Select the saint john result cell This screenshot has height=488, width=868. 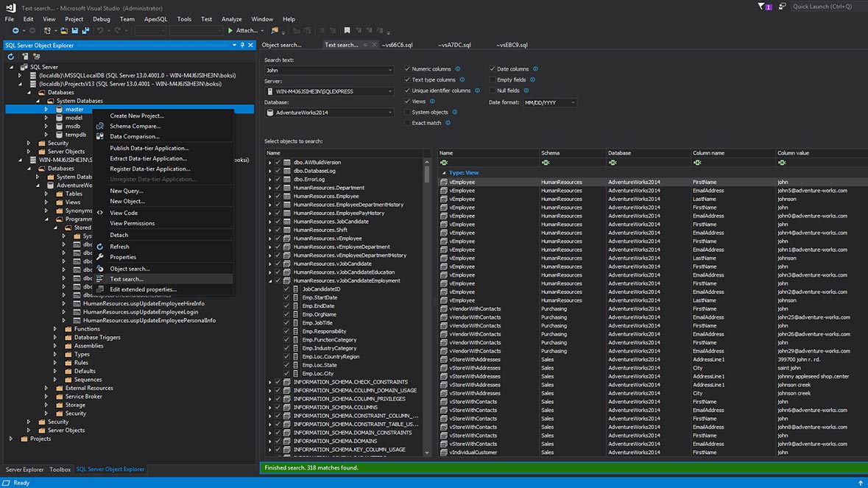pyautogui.click(x=788, y=368)
